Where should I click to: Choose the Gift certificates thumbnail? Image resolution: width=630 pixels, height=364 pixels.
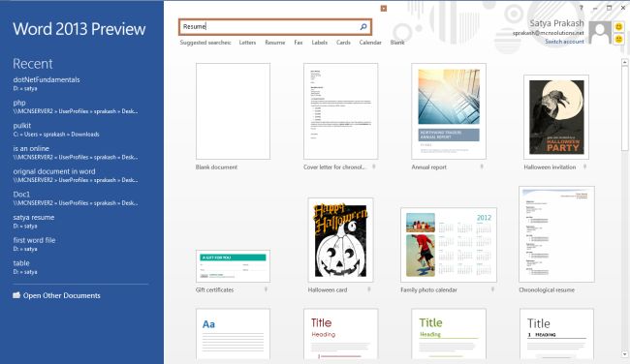click(x=233, y=265)
